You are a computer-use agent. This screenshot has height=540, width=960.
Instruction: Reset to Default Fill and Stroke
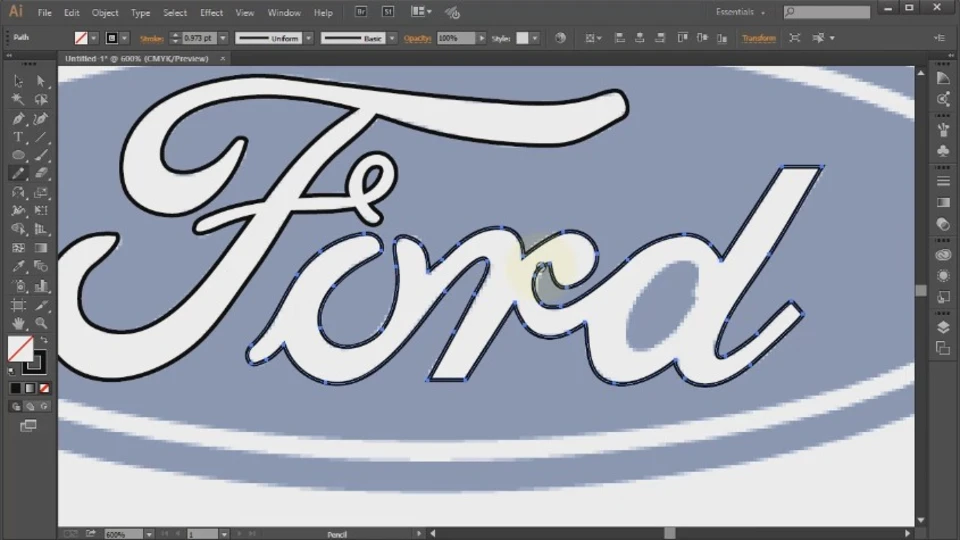click(12, 371)
